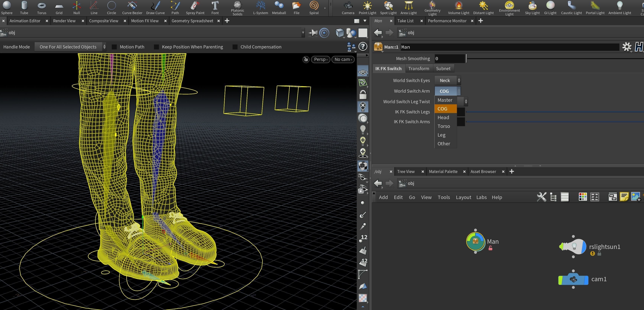
Task: Enable the Motion Path checkbox
Action: click(x=114, y=47)
